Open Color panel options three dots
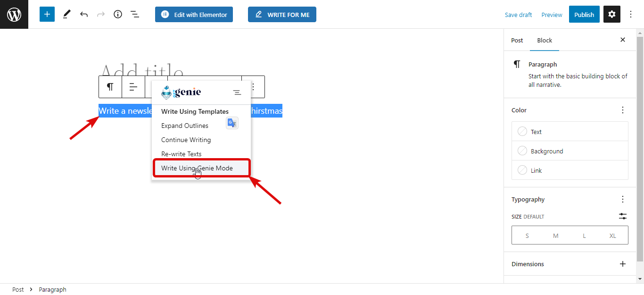 tap(623, 110)
